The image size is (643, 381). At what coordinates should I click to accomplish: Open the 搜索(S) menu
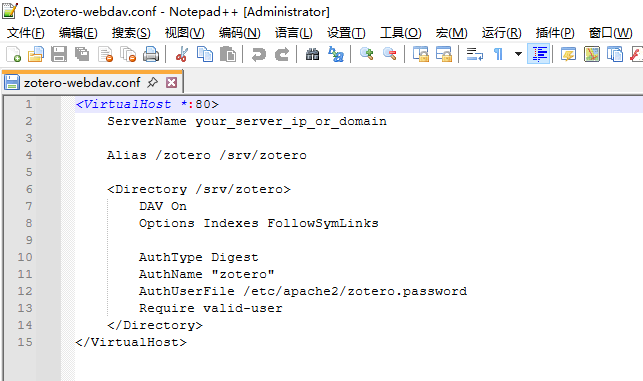pos(131,33)
